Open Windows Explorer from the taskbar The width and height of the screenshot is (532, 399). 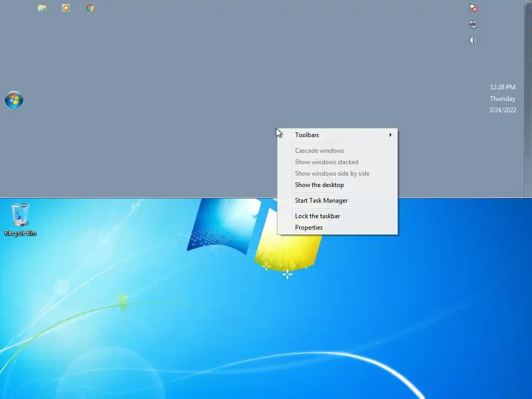click(42, 8)
